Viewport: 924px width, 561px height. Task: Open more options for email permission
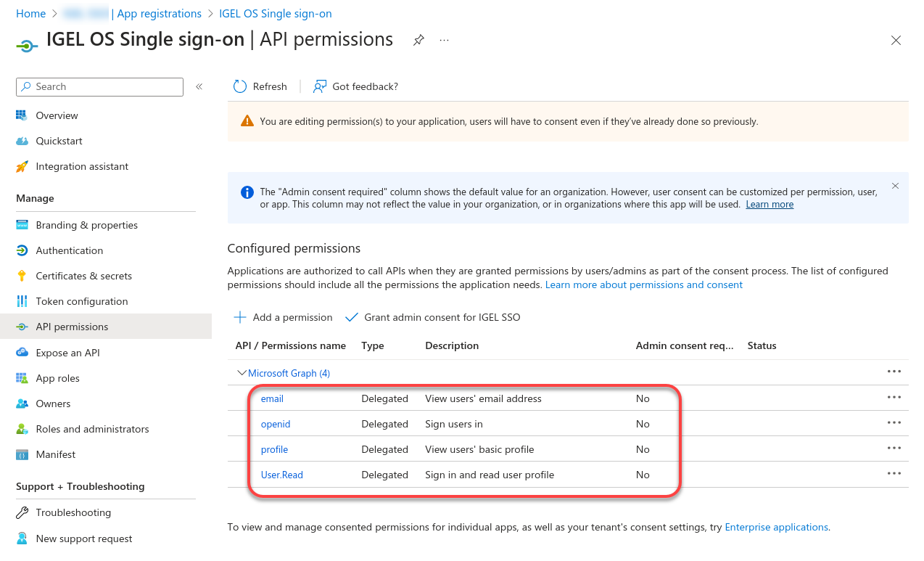tap(894, 398)
